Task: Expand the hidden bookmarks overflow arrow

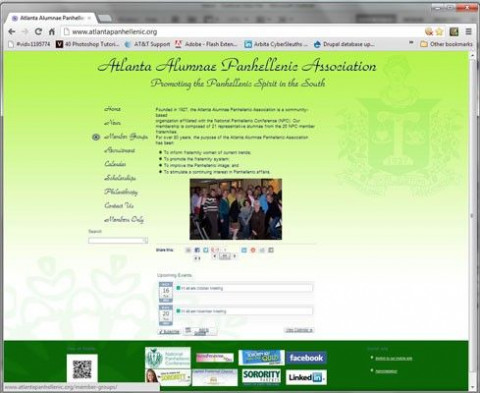Action: pyautogui.click(x=411, y=43)
